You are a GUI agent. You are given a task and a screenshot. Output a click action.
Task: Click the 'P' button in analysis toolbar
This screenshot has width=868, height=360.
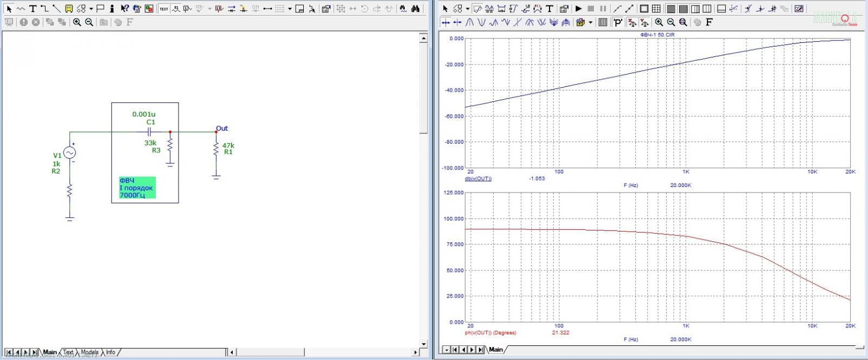pyautogui.click(x=617, y=22)
